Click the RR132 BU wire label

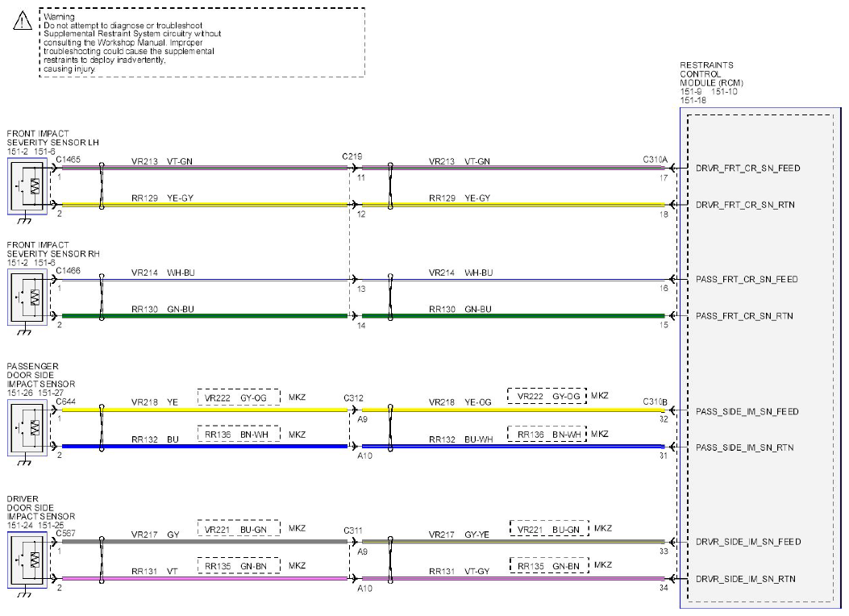point(155,439)
